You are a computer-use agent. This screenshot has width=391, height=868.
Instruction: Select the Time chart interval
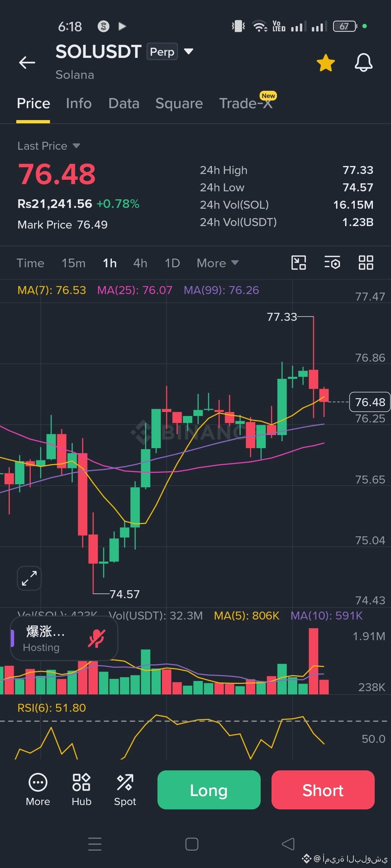[30, 263]
